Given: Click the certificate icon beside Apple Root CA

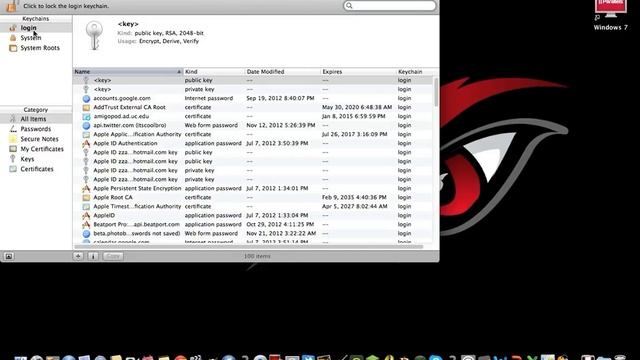Looking at the screenshot, I should click(86, 198).
